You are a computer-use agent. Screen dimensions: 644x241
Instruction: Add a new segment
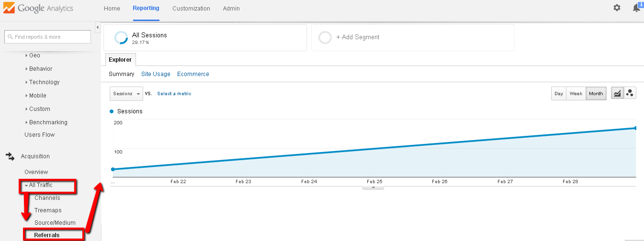(357, 37)
